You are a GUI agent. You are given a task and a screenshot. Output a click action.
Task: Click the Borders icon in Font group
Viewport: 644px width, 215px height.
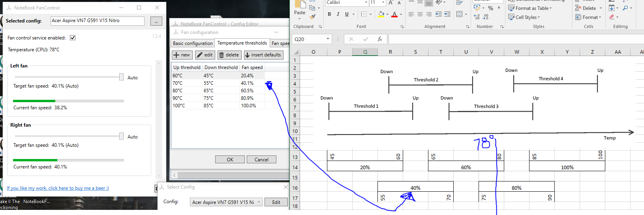click(364, 14)
